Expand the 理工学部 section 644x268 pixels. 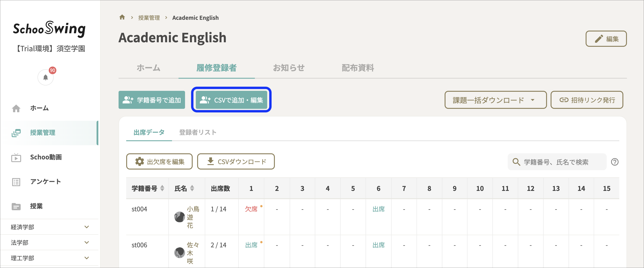[x=49, y=258]
